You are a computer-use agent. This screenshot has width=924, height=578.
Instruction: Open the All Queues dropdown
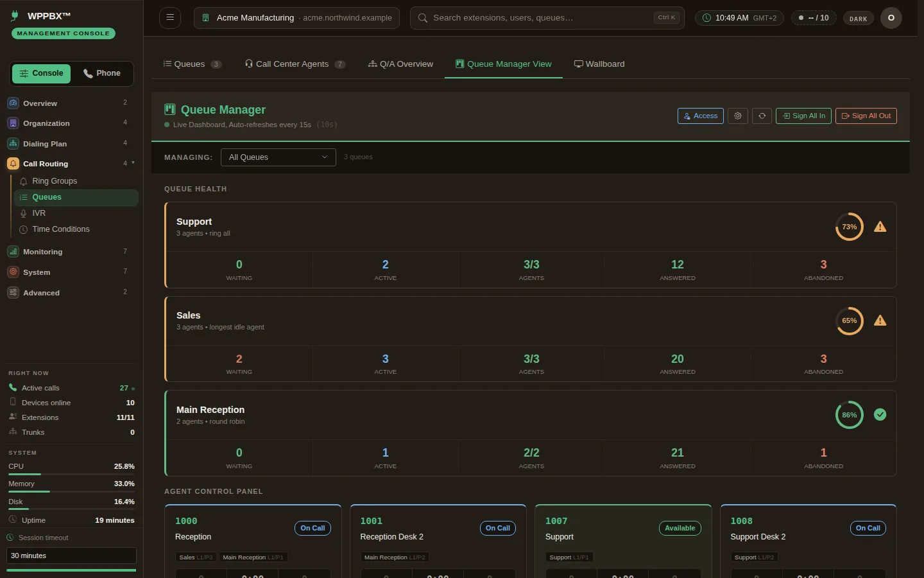click(278, 157)
